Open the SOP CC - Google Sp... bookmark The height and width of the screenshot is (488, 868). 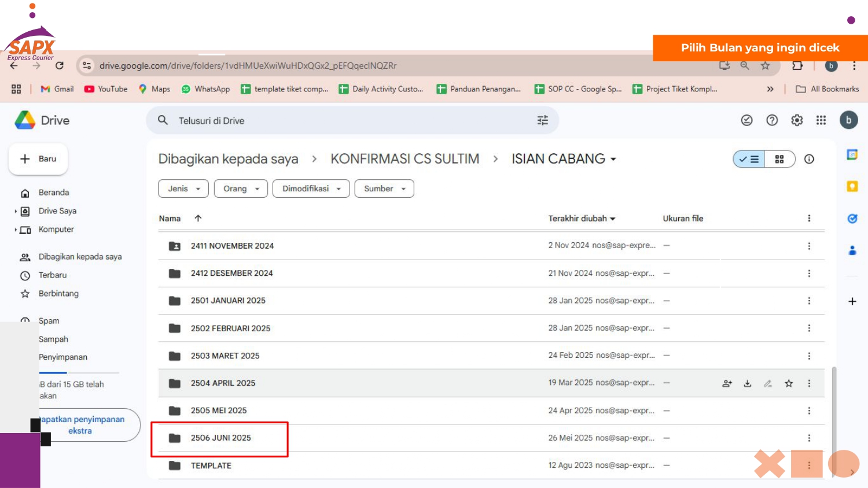578,89
